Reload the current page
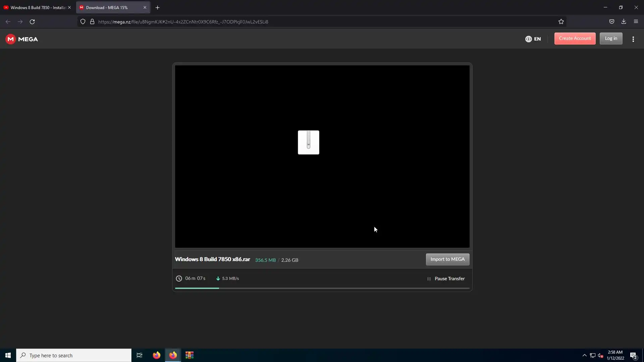The image size is (644, 362). (32, 22)
